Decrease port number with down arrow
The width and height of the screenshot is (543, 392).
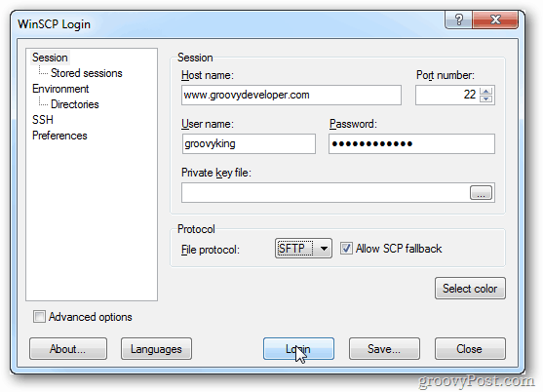486,99
